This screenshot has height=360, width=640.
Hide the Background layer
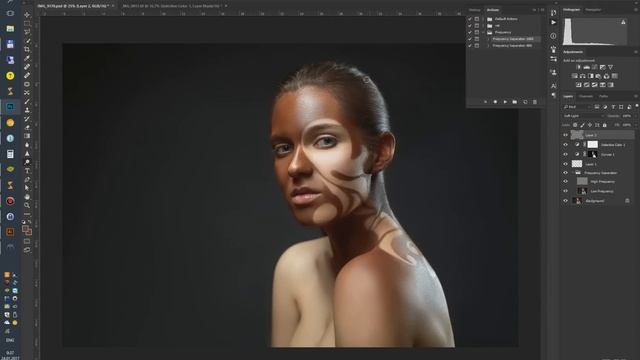coord(566,201)
